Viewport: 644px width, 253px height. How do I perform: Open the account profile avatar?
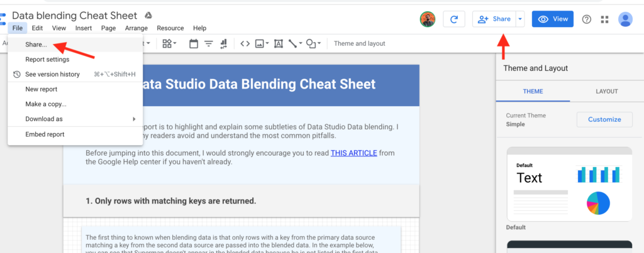pos(625,19)
